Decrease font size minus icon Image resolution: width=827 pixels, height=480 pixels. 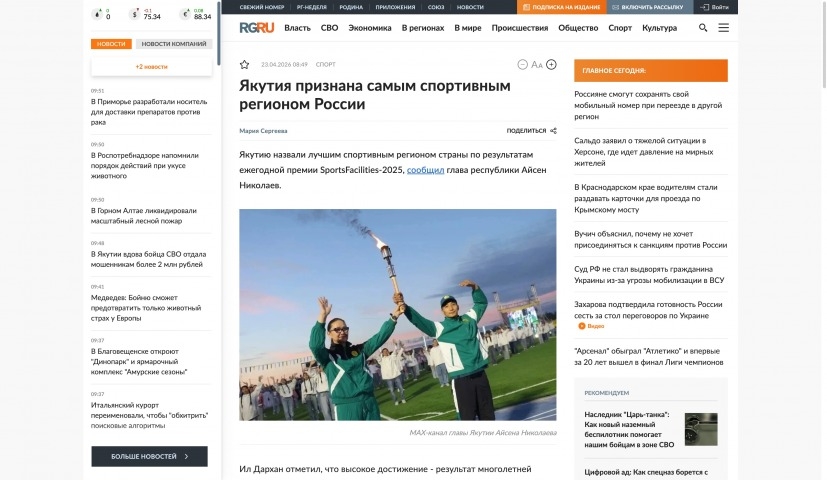tap(522, 64)
